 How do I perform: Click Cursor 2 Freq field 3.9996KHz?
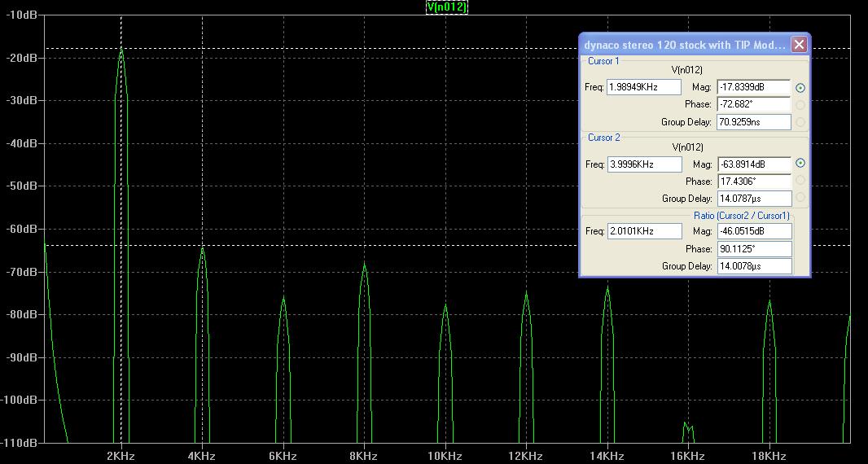644,164
